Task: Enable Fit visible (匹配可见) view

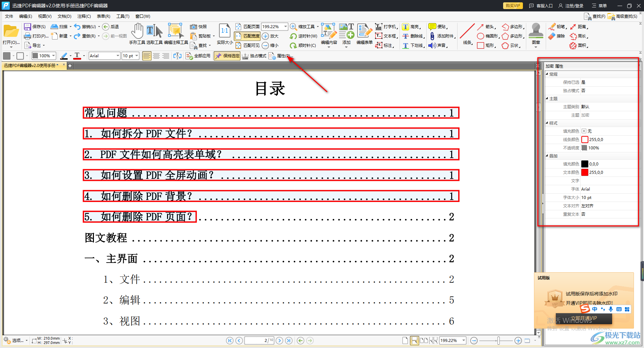Action: [248, 46]
